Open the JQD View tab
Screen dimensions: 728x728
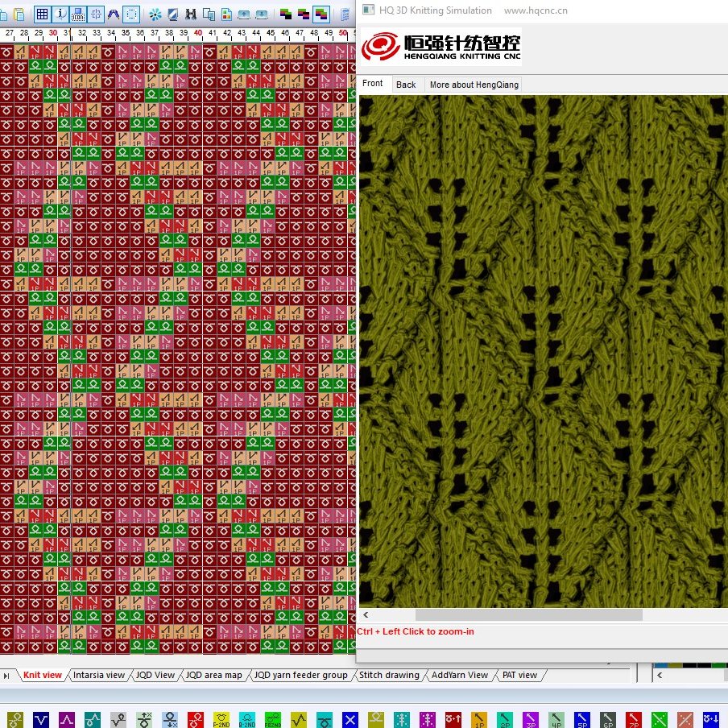pos(155,675)
